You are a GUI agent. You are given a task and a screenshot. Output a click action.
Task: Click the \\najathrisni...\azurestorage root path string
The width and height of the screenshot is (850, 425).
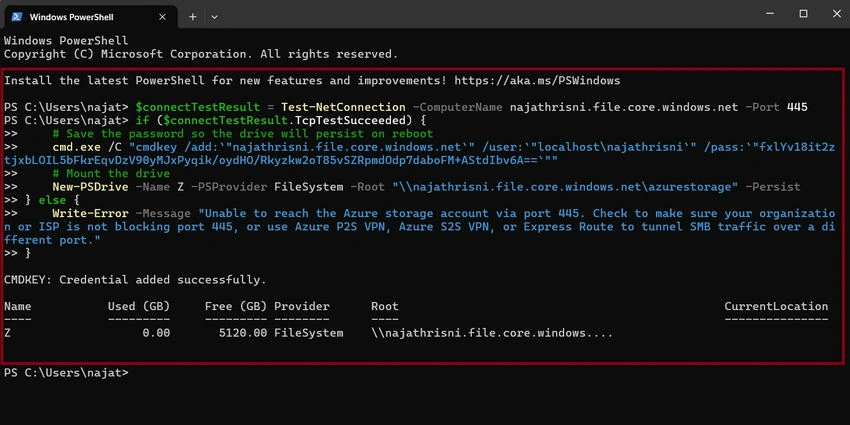point(565,187)
